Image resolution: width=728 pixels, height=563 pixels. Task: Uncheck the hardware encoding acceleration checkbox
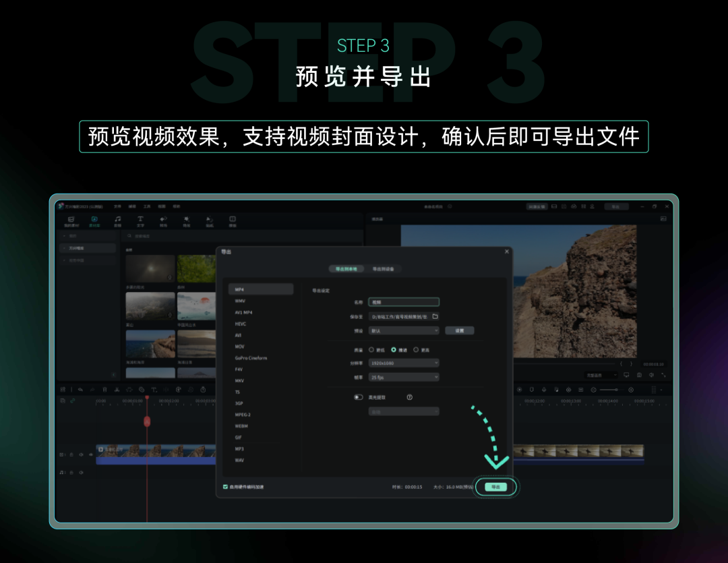click(x=226, y=487)
